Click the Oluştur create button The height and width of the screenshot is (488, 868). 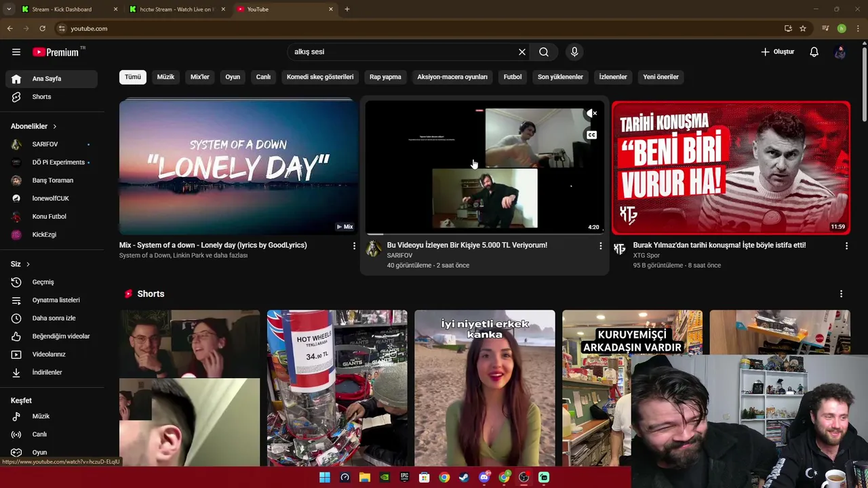tap(777, 52)
